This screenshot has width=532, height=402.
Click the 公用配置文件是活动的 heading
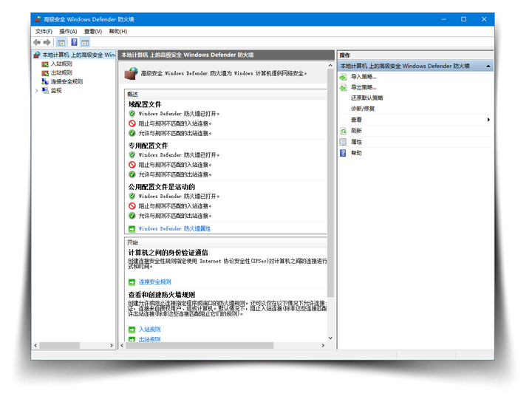[x=162, y=187]
